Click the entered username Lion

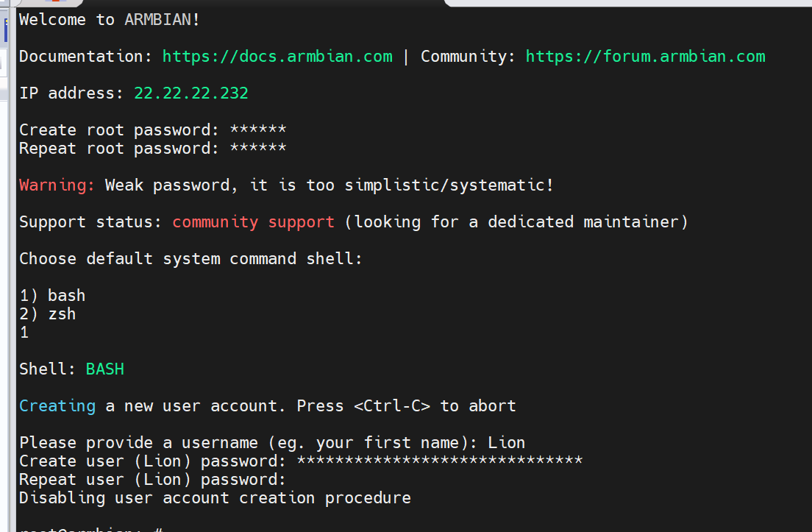pyautogui.click(x=506, y=443)
